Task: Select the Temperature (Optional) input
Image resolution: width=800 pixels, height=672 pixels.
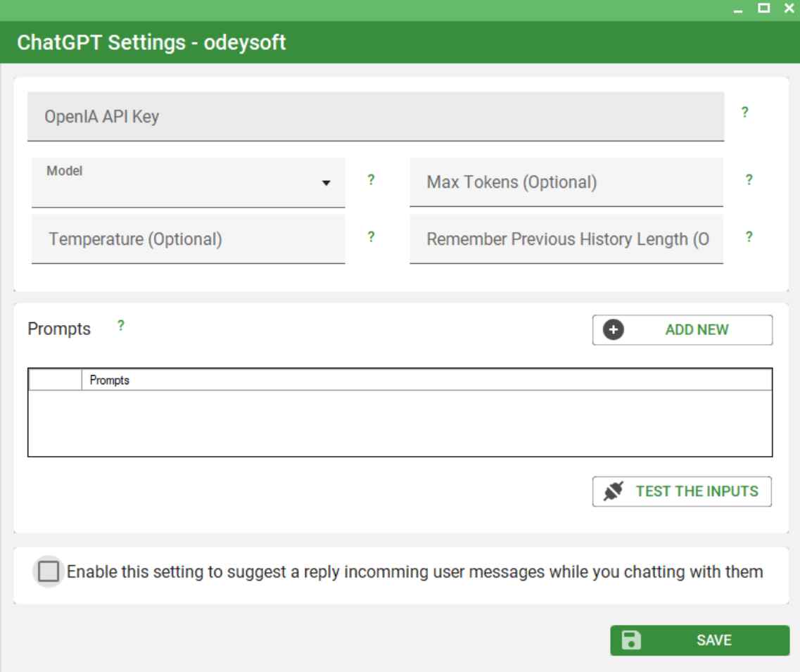Action: tap(188, 240)
